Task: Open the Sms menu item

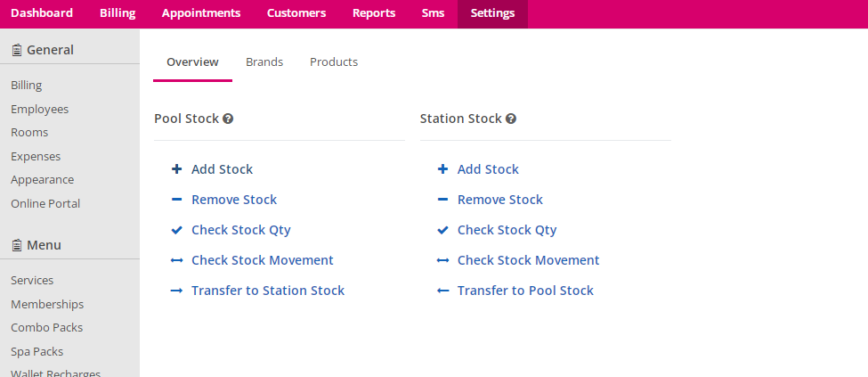Action: pyautogui.click(x=433, y=13)
